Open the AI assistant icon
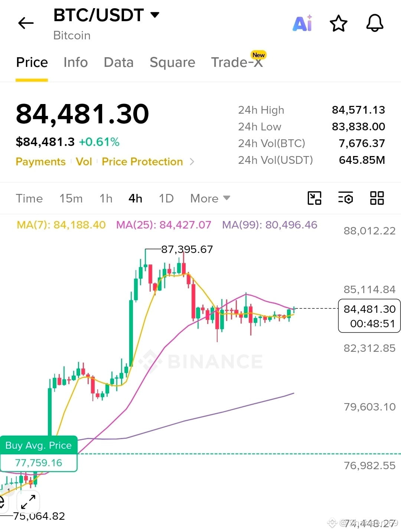This screenshot has height=532, width=401. [x=303, y=23]
